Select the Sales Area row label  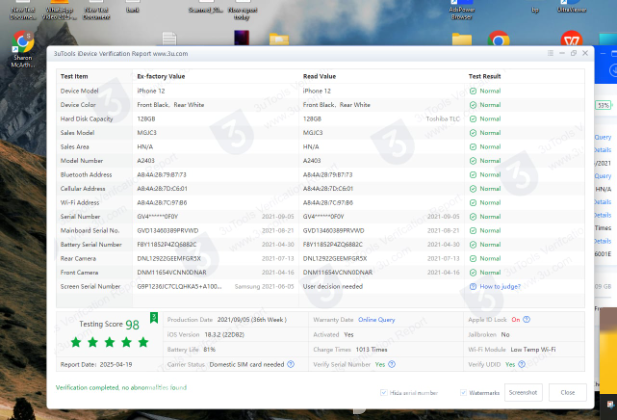(74, 147)
